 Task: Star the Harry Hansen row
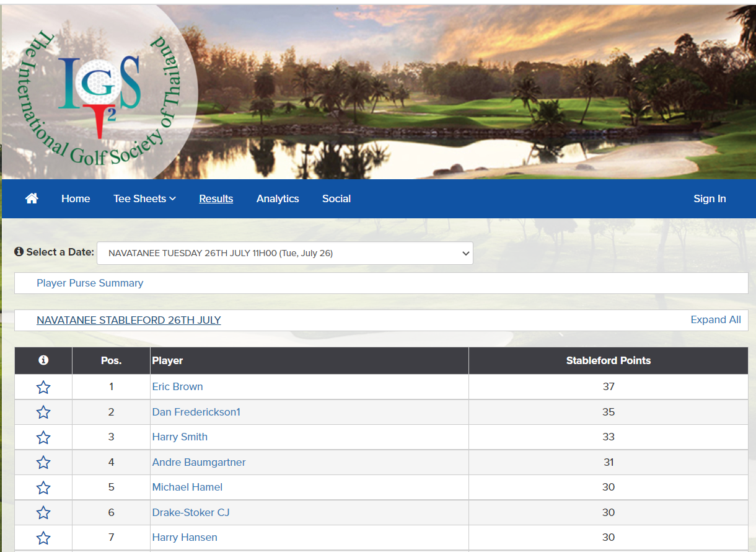pos(43,538)
